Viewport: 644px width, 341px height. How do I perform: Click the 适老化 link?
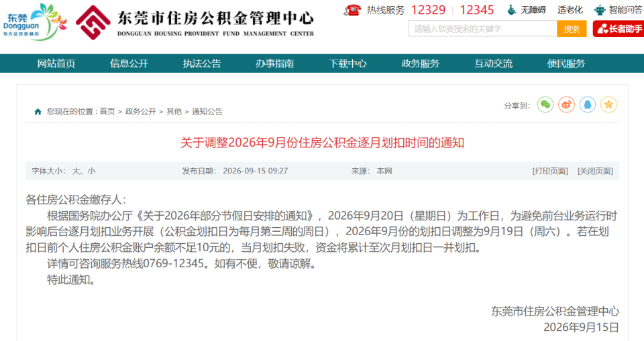point(570,10)
